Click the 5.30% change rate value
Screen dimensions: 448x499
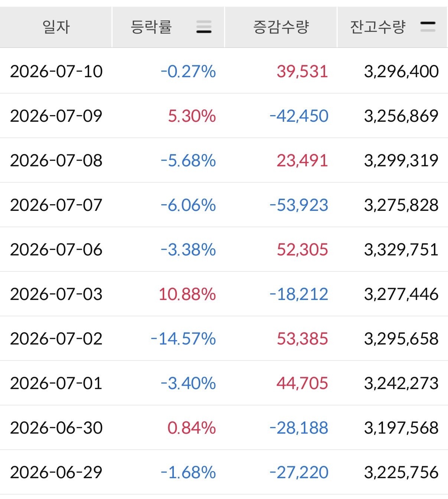click(192, 116)
